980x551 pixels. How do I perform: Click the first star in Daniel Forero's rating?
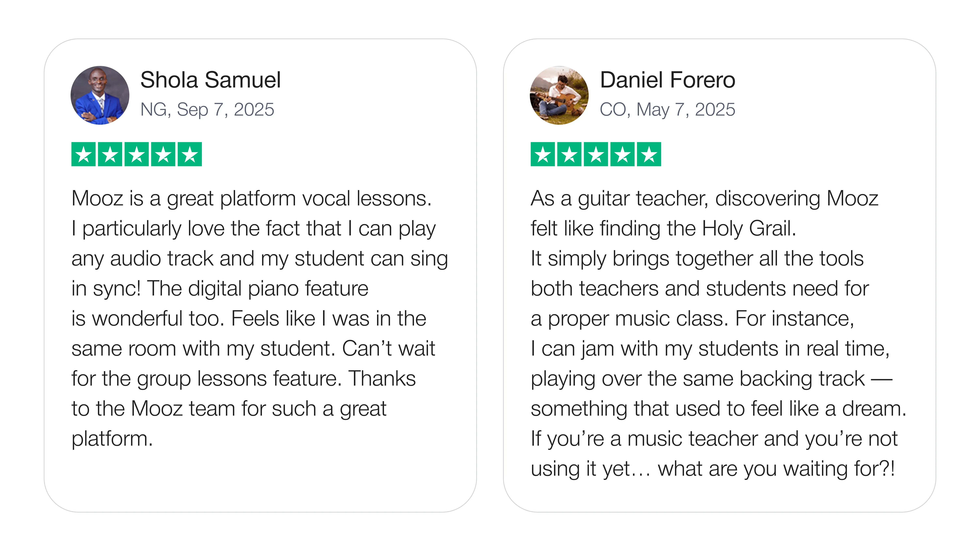(x=543, y=154)
